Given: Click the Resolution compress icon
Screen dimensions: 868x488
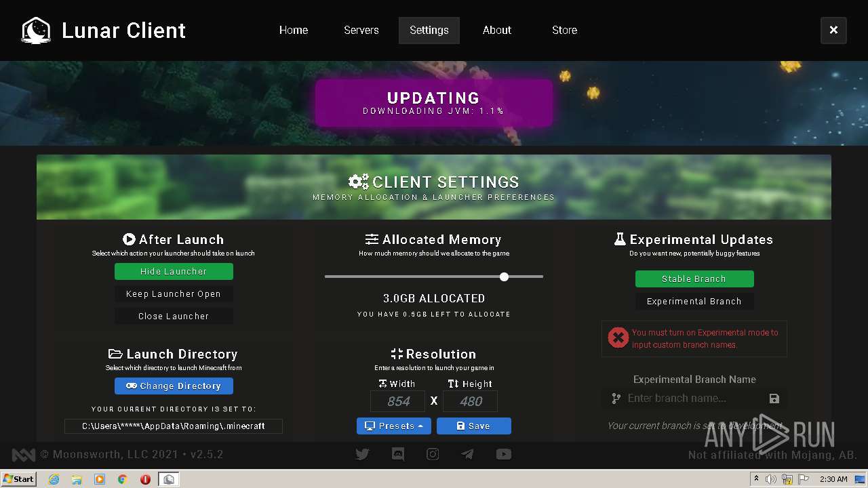Looking at the screenshot, I should pos(397,354).
